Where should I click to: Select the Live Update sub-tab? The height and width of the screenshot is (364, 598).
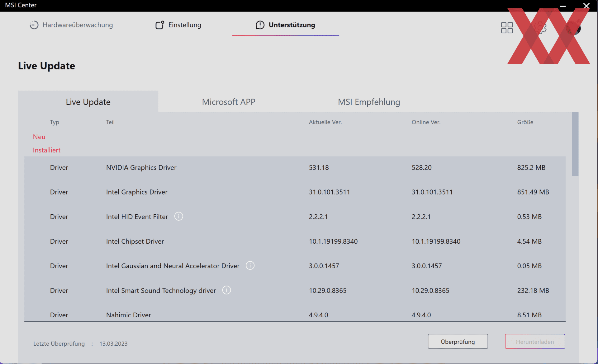coord(88,102)
